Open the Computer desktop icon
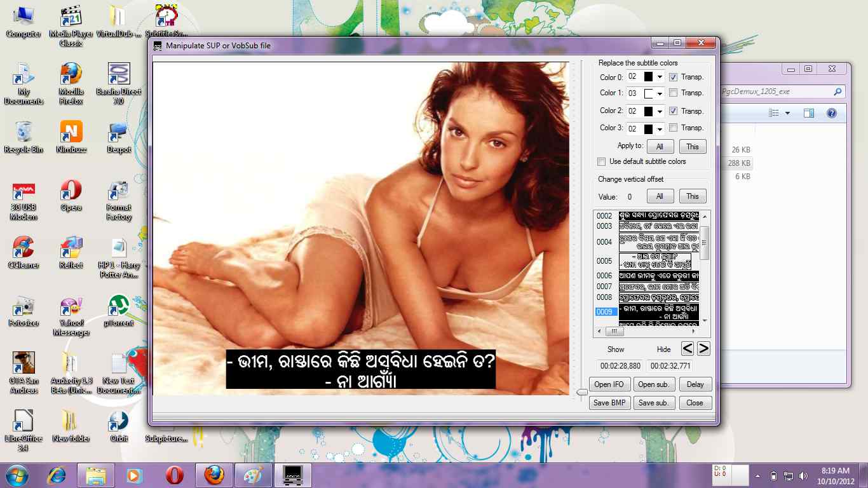The width and height of the screenshot is (868, 488). click(x=24, y=21)
